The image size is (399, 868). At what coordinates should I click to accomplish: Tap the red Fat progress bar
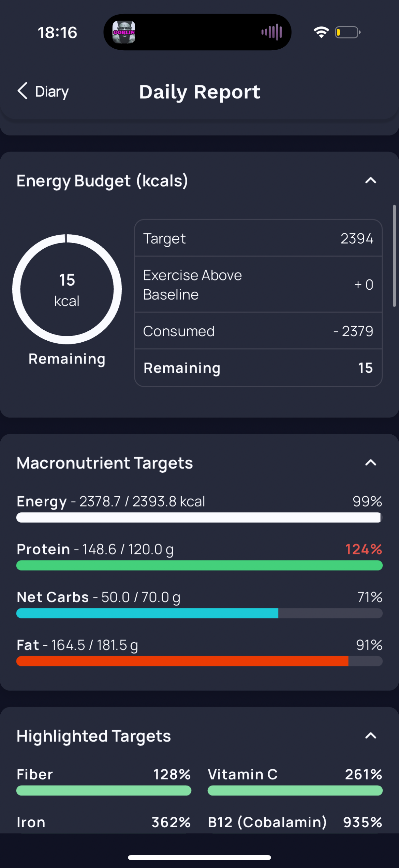point(199,661)
